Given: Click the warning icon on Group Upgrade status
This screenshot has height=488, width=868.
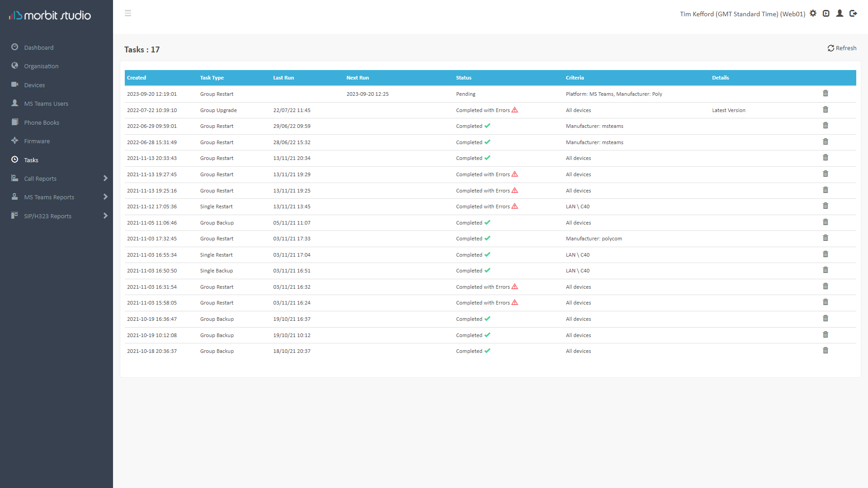Looking at the screenshot, I should click(x=514, y=110).
